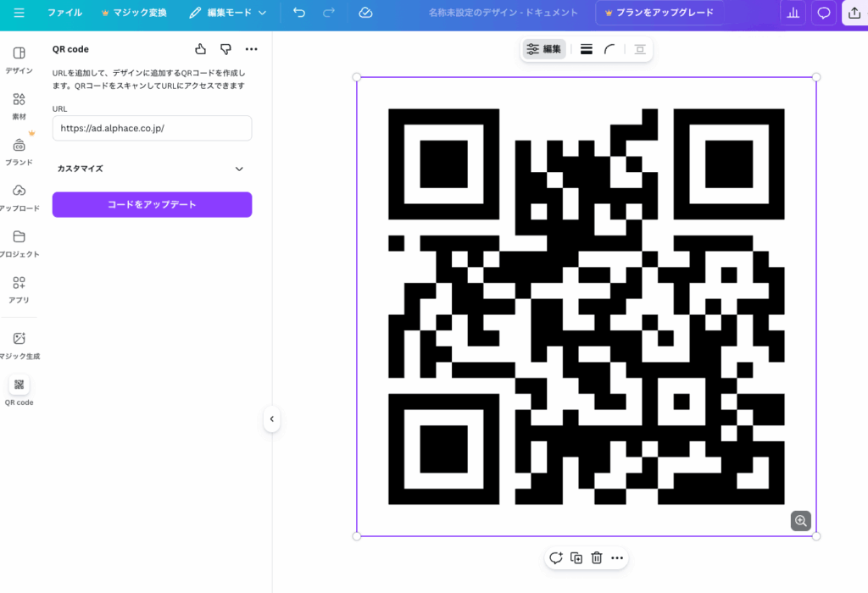
Task: Open the comments speech bubble icon
Action: click(x=823, y=13)
